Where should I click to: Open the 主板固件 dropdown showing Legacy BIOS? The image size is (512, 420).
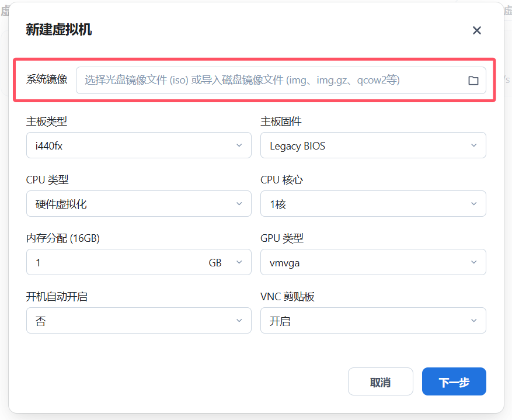click(373, 145)
